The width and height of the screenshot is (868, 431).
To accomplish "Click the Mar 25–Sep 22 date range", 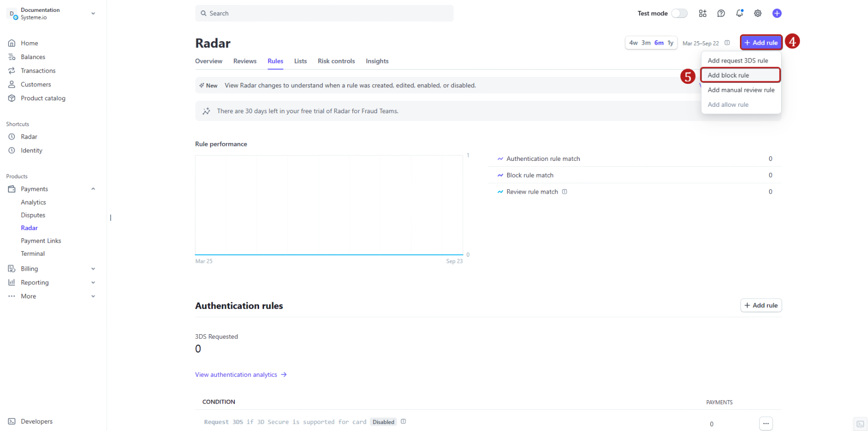I will pyautogui.click(x=700, y=43).
